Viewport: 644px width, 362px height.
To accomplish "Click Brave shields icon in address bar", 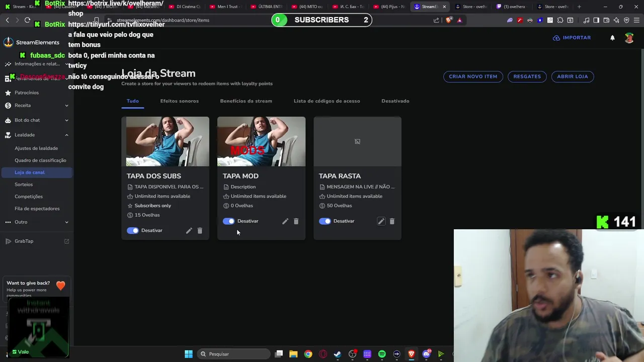I will [449, 20].
